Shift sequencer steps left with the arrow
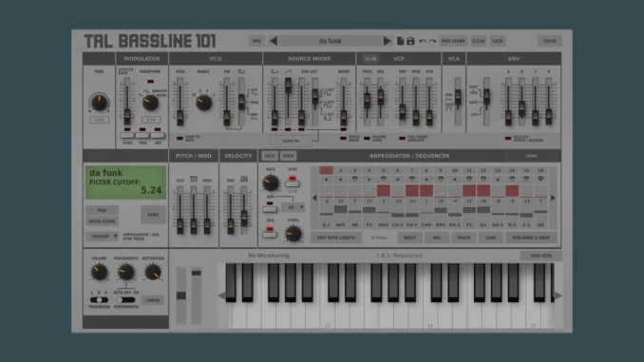The width and height of the screenshot is (644, 362). coord(314,198)
